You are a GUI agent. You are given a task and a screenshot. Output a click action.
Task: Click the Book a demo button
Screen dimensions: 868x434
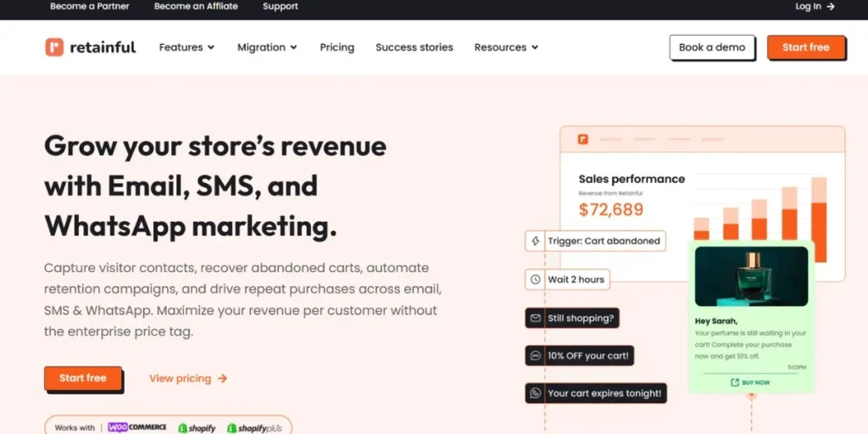pos(712,47)
